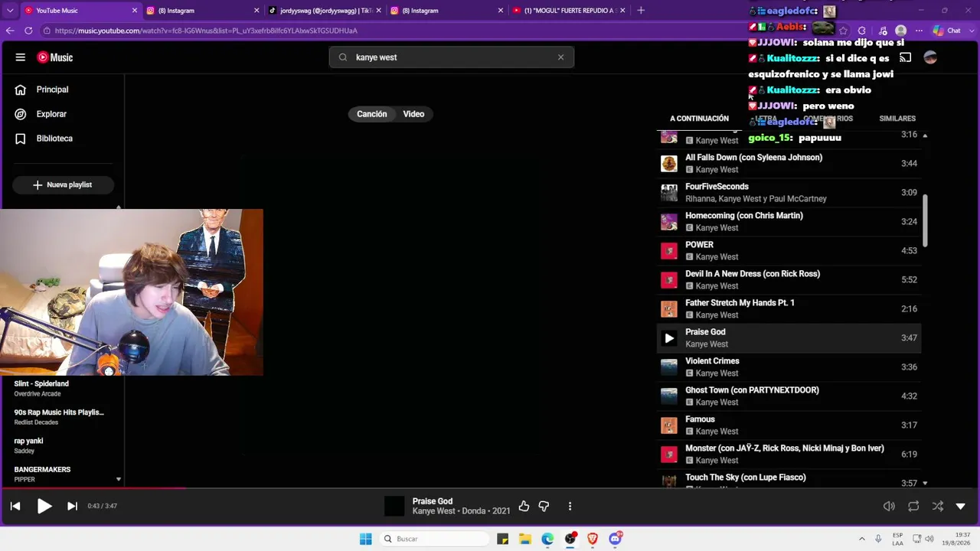Select Homecoming in the queue
980x551 pixels.
click(x=789, y=221)
